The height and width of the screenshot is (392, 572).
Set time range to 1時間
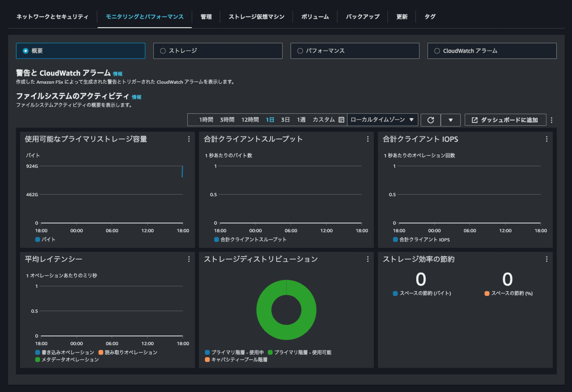(x=206, y=120)
